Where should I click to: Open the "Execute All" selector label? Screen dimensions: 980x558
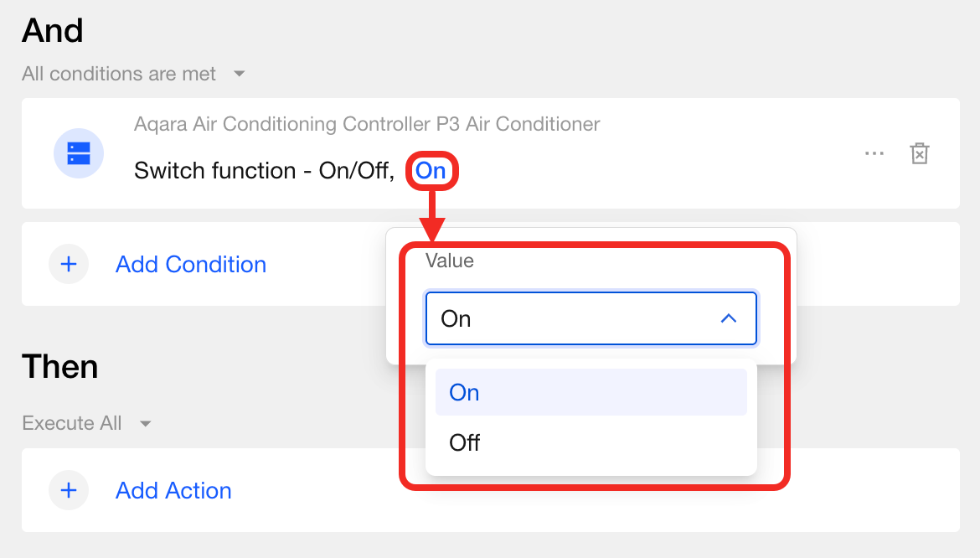[x=72, y=423]
